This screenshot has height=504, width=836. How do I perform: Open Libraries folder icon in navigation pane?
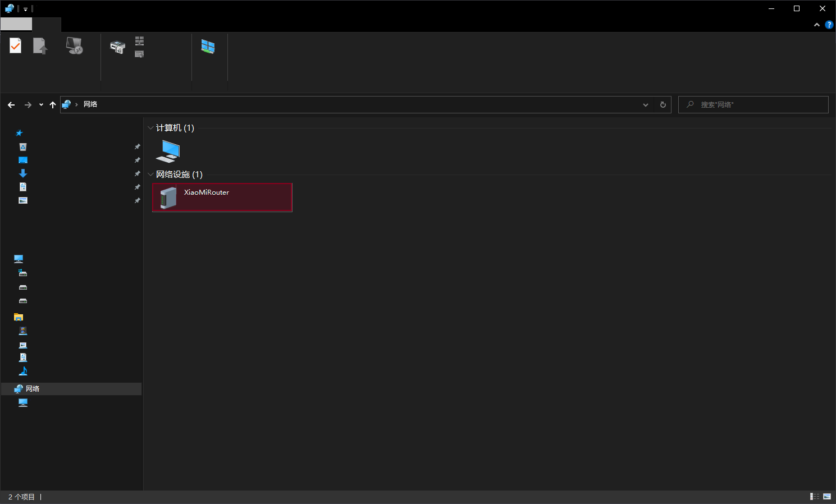(19, 317)
